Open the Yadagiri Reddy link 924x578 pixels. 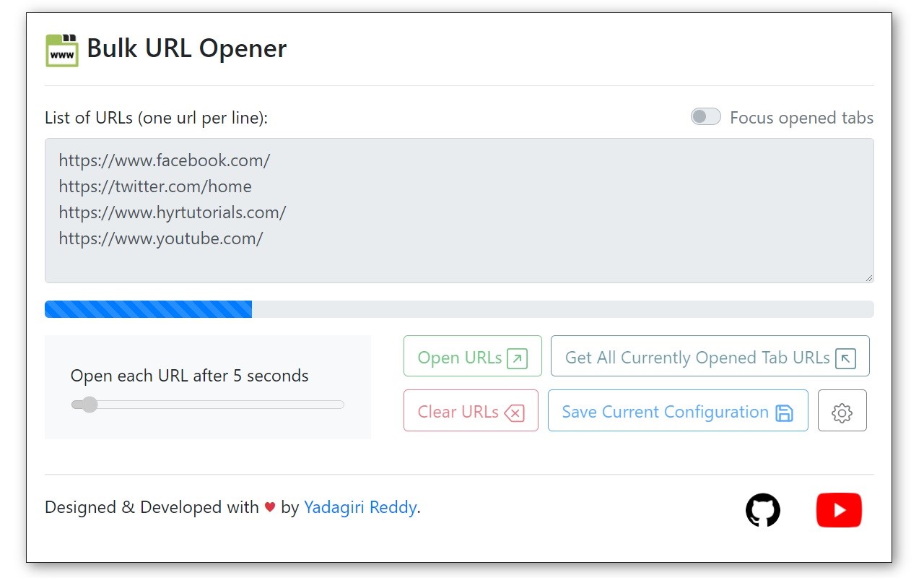(x=360, y=507)
